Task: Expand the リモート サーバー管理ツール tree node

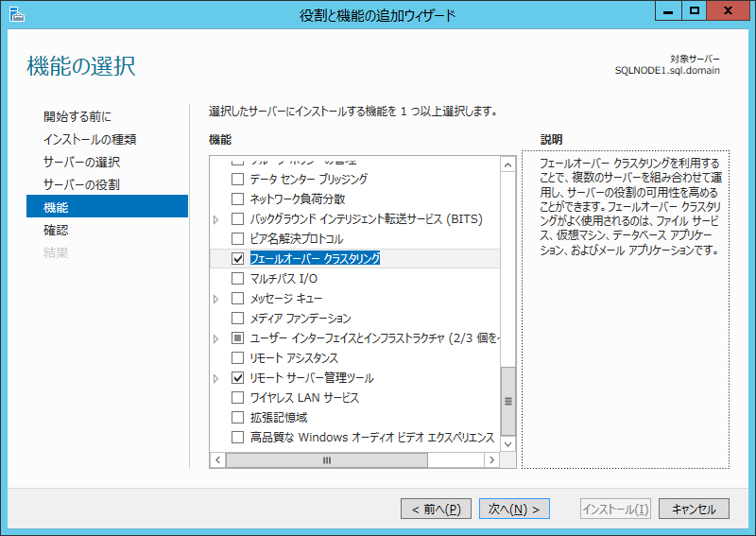Action: click(x=216, y=378)
